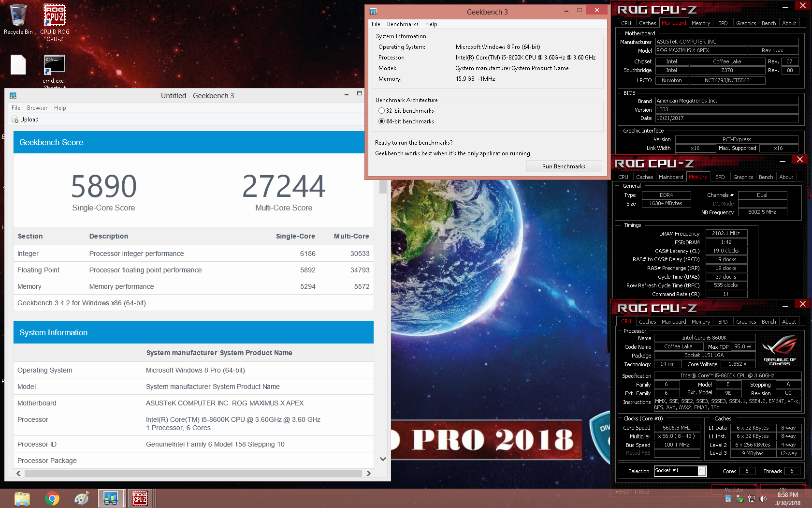Launch Google Chrome from the taskbar
Screen dimensions: 812x508
[52, 498]
